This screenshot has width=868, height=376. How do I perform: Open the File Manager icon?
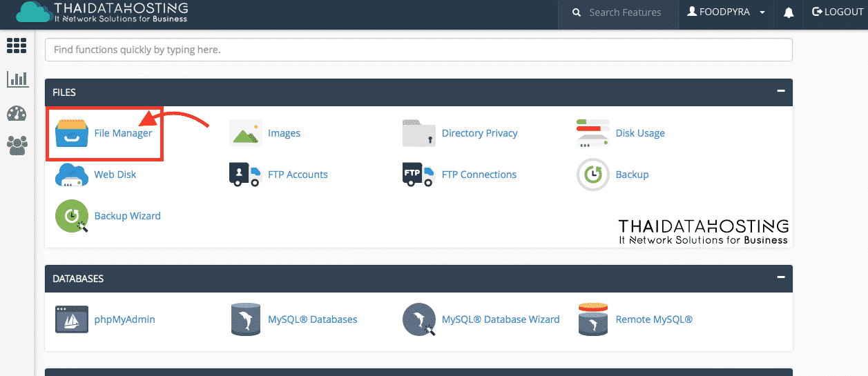tap(72, 133)
